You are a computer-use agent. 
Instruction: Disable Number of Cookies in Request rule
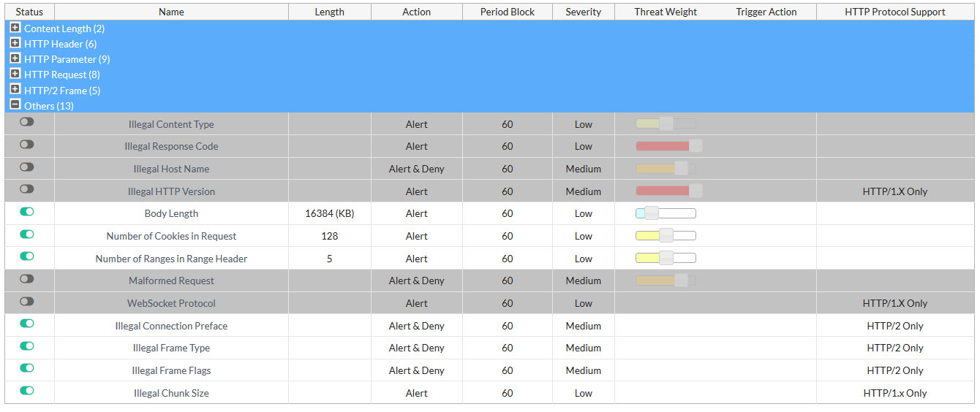(27, 234)
